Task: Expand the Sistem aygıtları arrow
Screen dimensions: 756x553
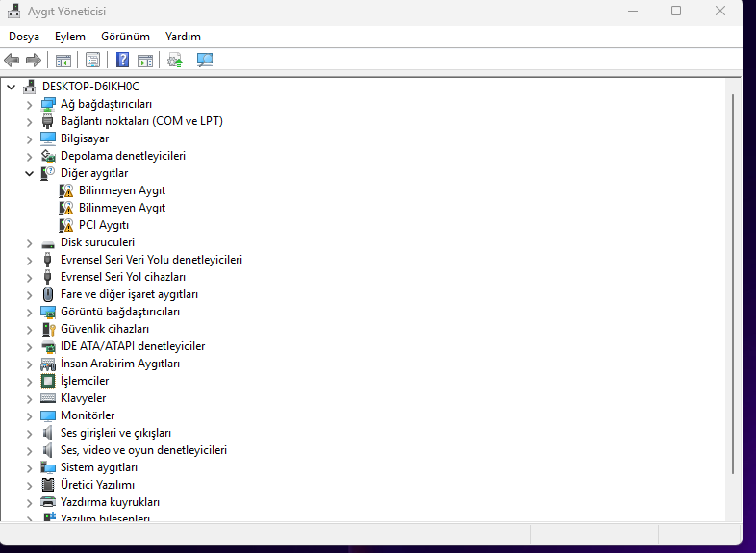Action: pos(30,468)
